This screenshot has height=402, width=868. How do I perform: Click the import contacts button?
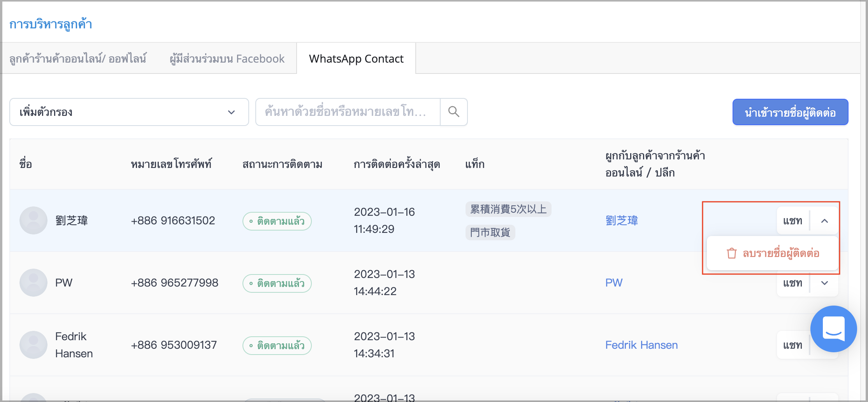(x=790, y=112)
